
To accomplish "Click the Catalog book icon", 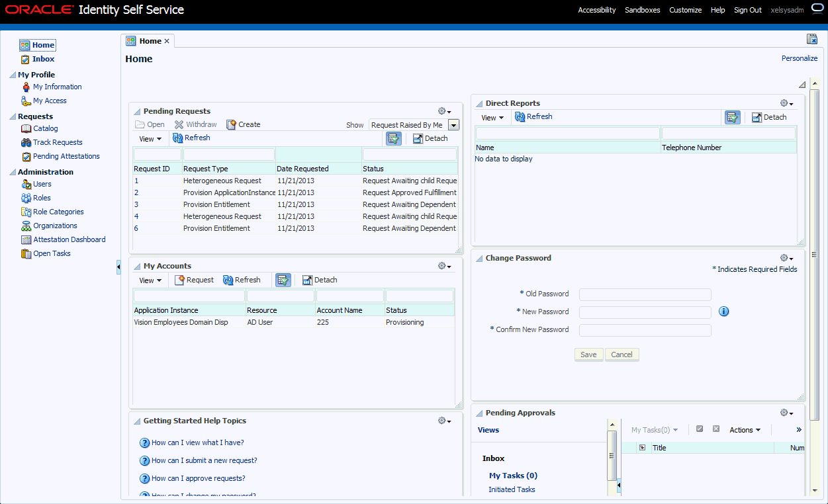I will (x=26, y=129).
